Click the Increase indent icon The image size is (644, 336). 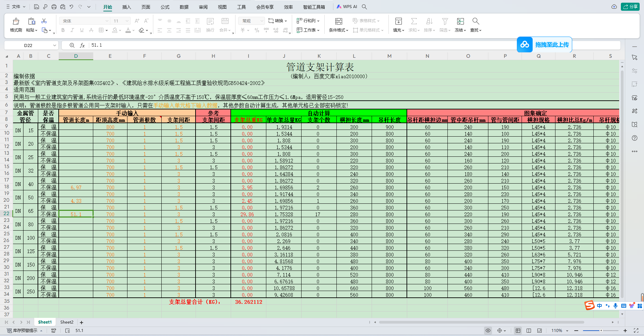[198, 21]
